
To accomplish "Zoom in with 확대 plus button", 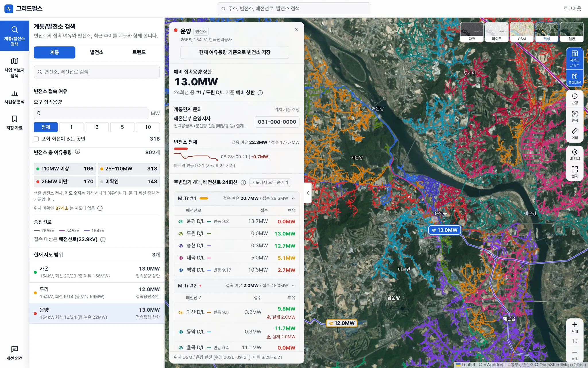I will pyautogui.click(x=575, y=327).
